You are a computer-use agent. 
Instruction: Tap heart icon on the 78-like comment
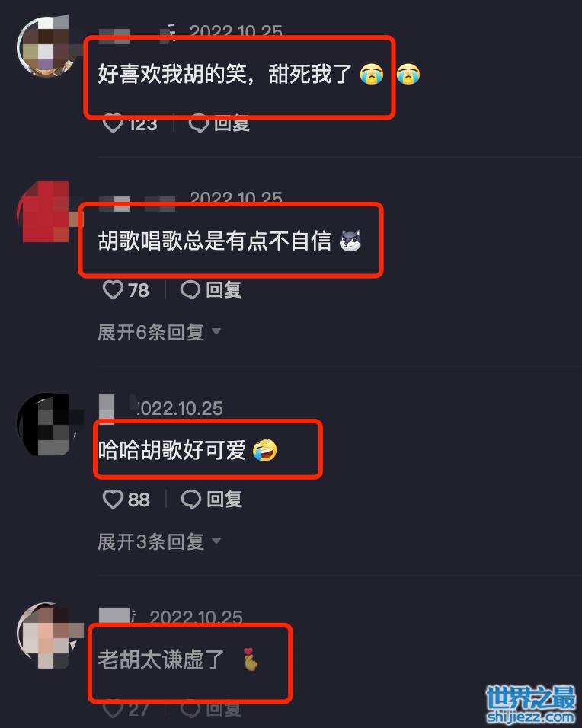click(113, 290)
